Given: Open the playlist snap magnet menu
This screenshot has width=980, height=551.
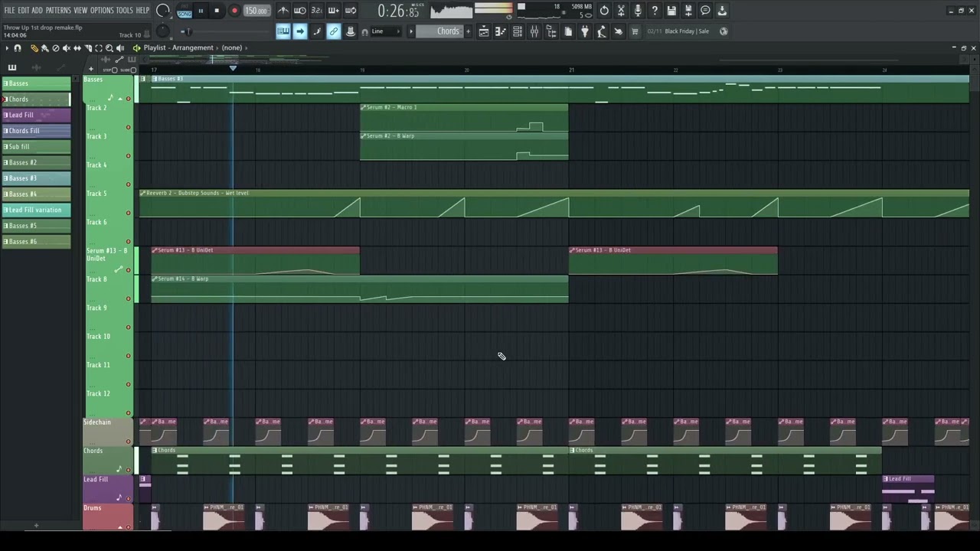Looking at the screenshot, I should point(18,48).
